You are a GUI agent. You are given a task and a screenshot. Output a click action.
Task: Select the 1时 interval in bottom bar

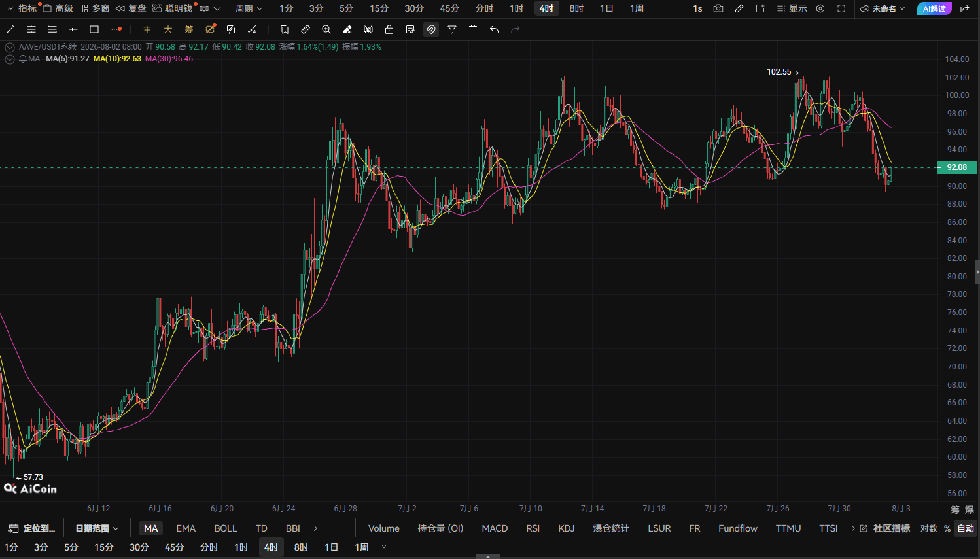pyautogui.click(x=241, y=547)
